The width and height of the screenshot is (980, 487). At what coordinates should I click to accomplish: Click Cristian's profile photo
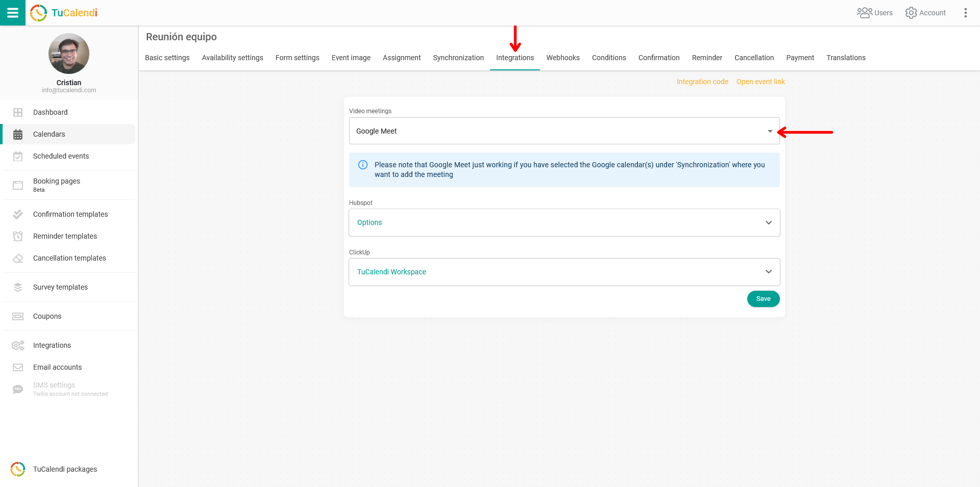(x=68, y=54)
